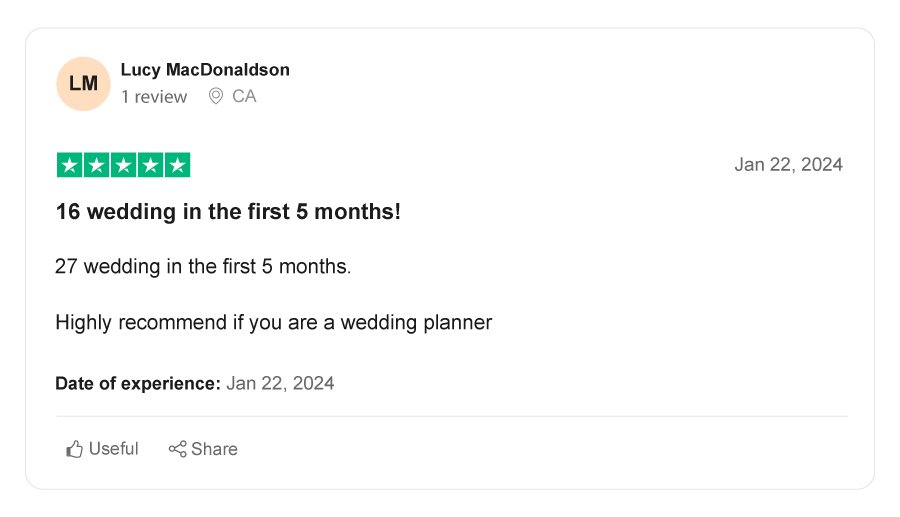Image resolution: width=900 pixels, height=517 pixels.
Task: Open the "16 wedding in the first 5 months!" title
Action: 228,213
